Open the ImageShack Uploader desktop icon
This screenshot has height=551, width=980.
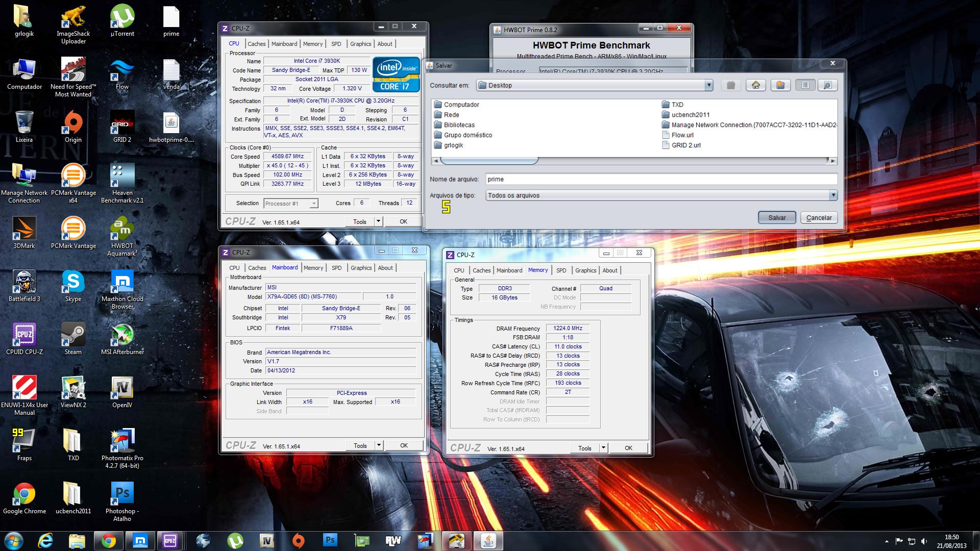pos(73,24)
